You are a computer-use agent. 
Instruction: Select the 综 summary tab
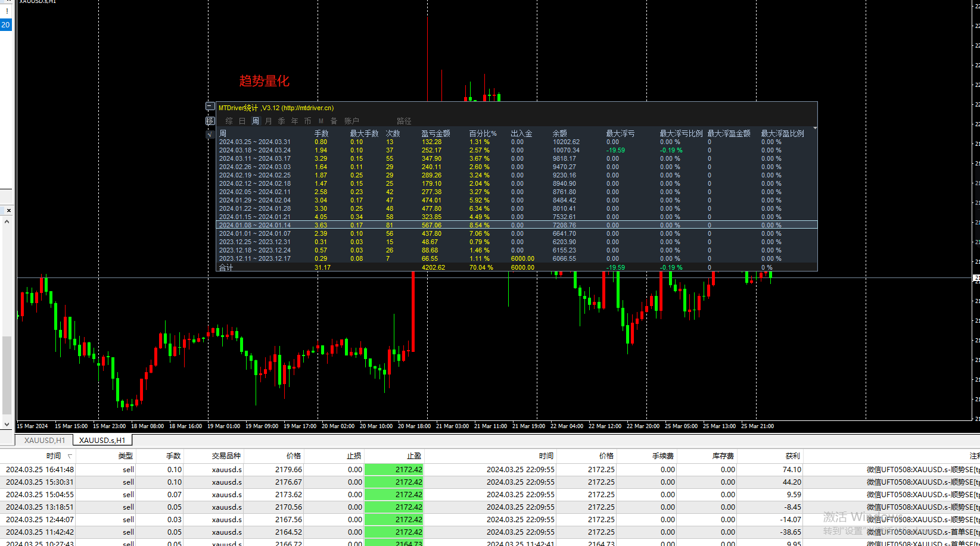click(229, 121)
